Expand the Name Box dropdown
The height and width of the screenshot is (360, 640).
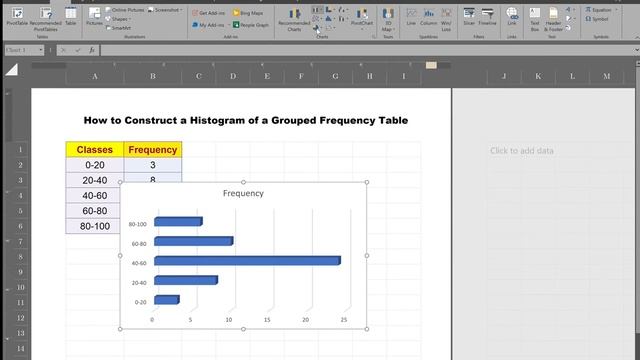[x=40, y=50]
